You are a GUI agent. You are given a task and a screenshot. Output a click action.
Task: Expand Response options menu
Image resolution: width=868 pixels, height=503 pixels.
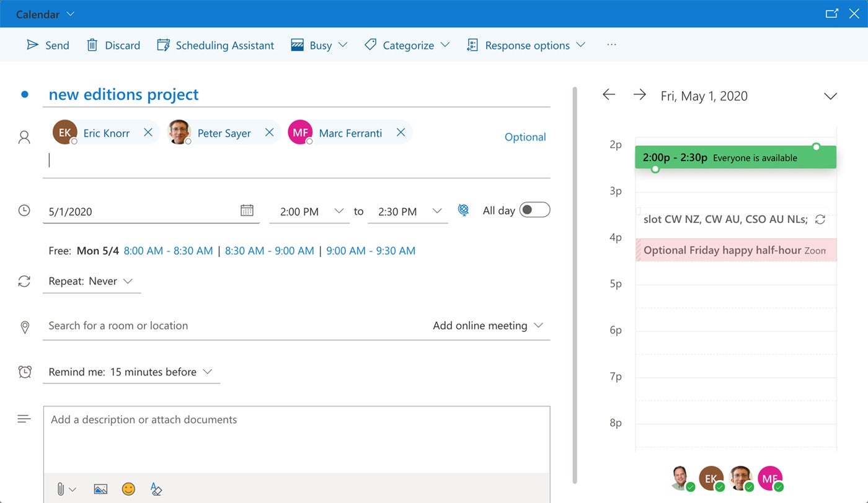[x=526, y=45]
